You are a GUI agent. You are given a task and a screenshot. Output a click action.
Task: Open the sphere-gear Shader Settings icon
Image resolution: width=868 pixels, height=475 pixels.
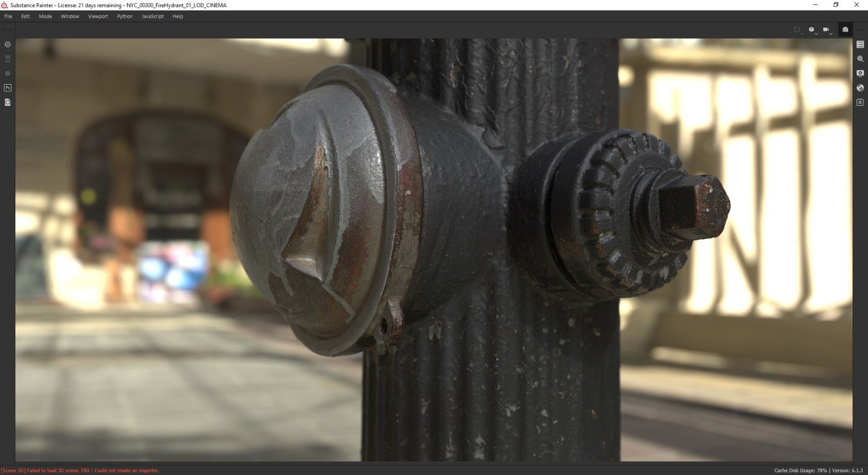[860, 87]
